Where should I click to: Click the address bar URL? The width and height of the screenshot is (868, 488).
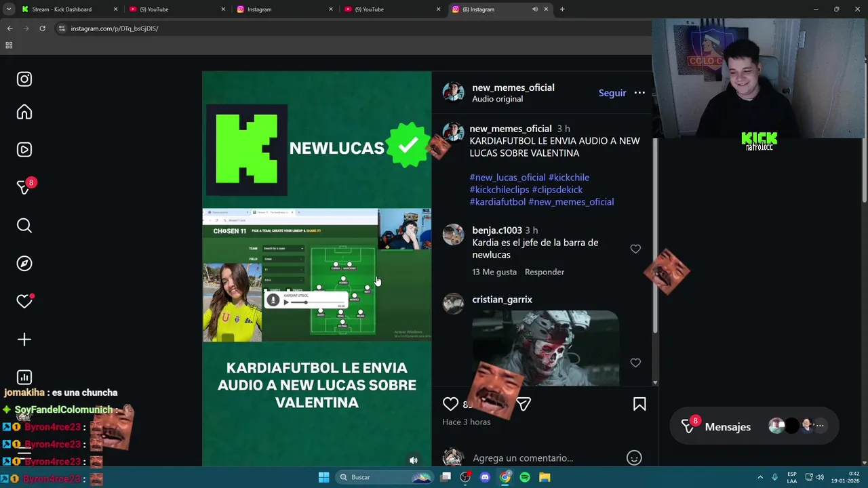[115, 28]
